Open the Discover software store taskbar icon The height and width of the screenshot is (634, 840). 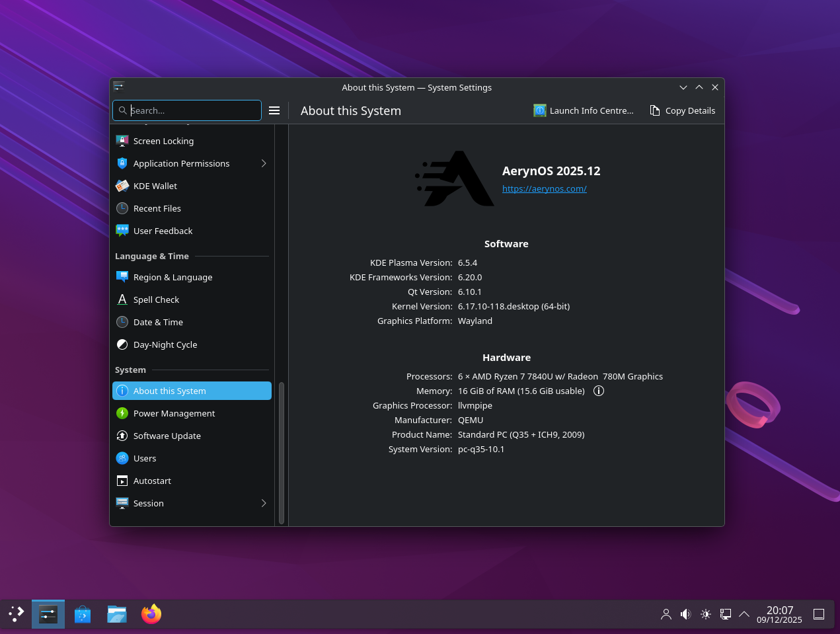[x=83, y=614]
